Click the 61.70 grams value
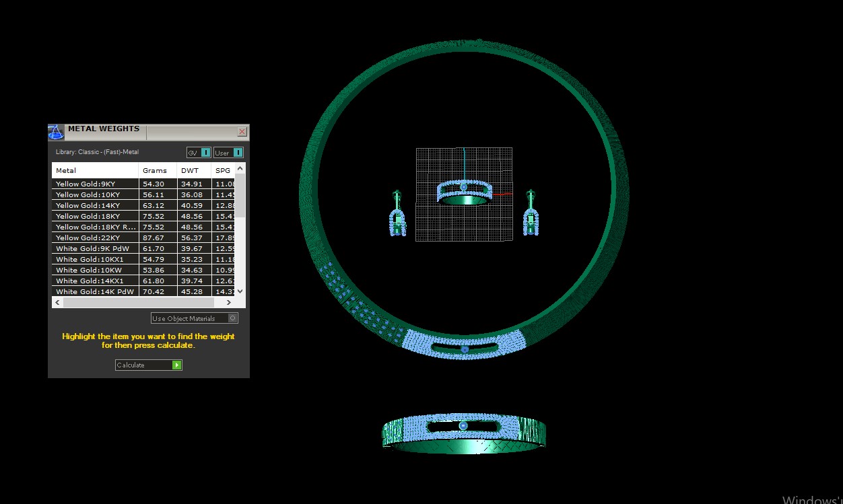 point(154,248)
